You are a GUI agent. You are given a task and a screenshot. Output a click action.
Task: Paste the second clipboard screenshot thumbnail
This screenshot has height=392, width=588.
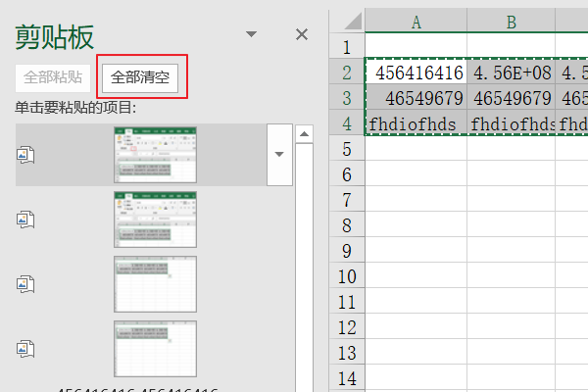(x=155, y=220)
